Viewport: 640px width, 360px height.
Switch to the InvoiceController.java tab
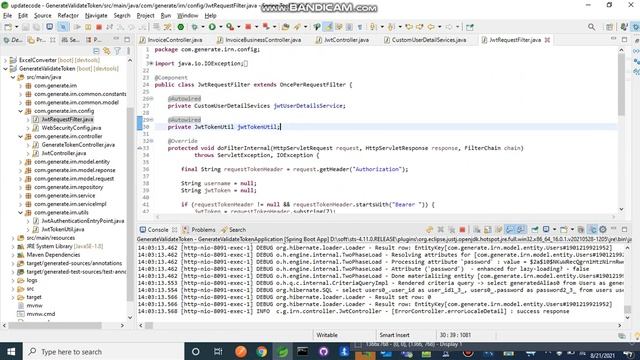pos(174,40)
